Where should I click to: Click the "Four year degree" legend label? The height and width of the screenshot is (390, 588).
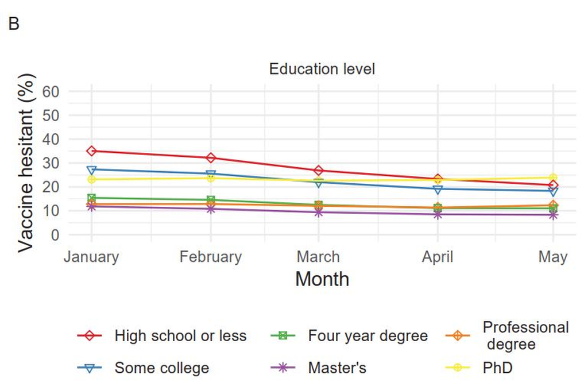[367, 335]
